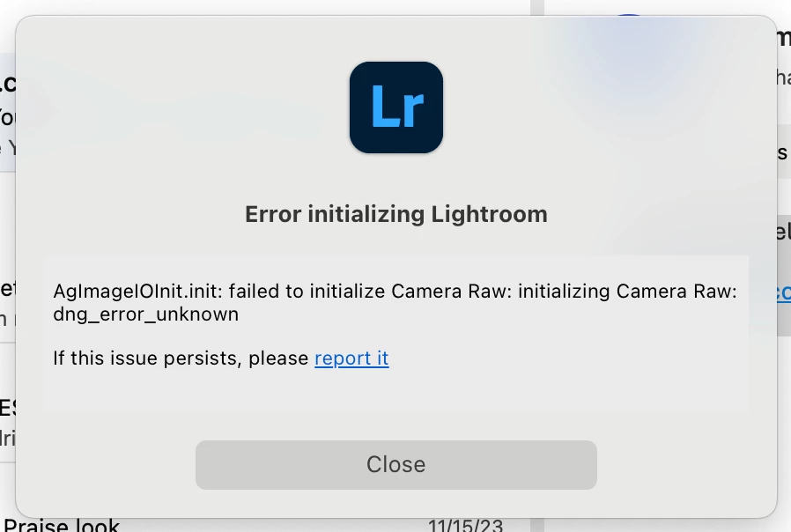Click the blue 'L' letter in the Lr logo
Viewport: 791px width, 532px height.
(x=385, y=106)
